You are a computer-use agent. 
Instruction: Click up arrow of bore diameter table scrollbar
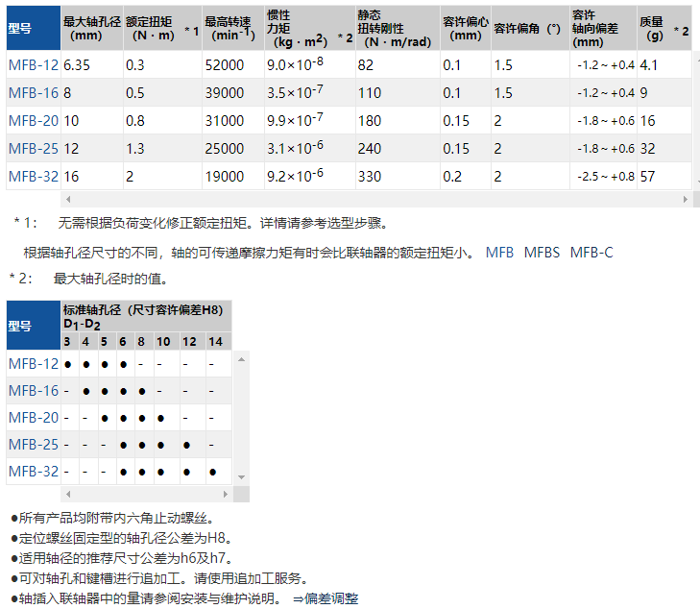[242, 359]
